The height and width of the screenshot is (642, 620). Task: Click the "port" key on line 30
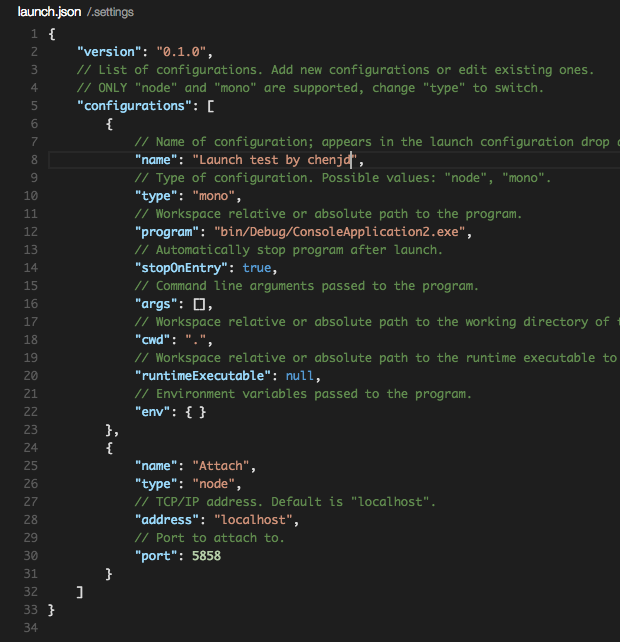tap(156, 556)
